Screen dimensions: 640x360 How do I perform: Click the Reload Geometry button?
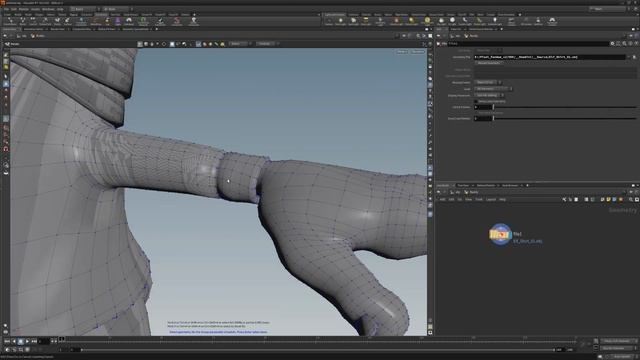click(x=489, y=63)
